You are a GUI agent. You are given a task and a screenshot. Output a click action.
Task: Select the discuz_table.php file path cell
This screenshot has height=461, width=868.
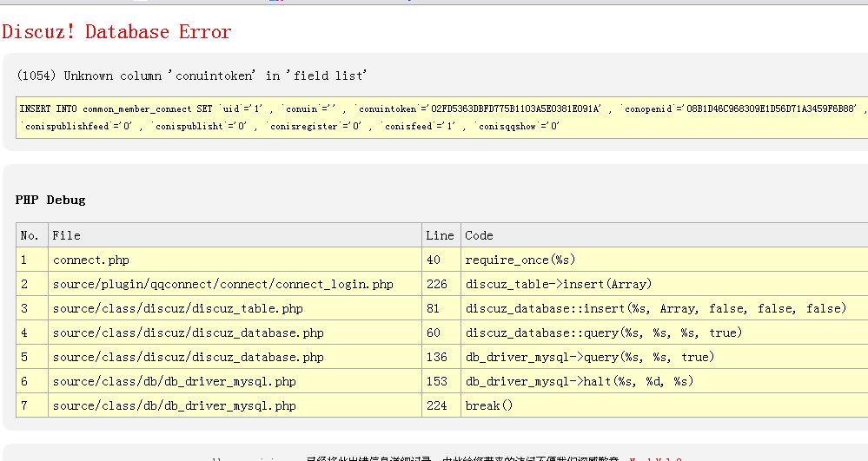(178, 308)
